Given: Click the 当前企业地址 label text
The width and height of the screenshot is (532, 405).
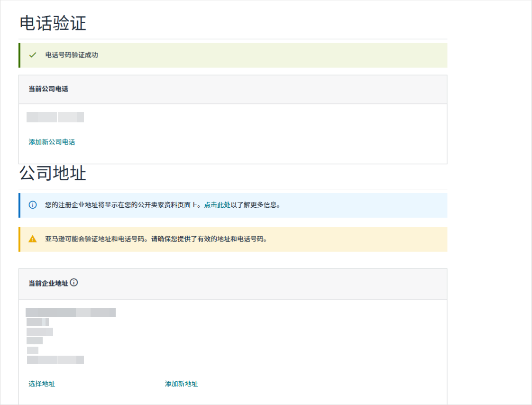Looking at the screenshot, I should tap(48, 283).
